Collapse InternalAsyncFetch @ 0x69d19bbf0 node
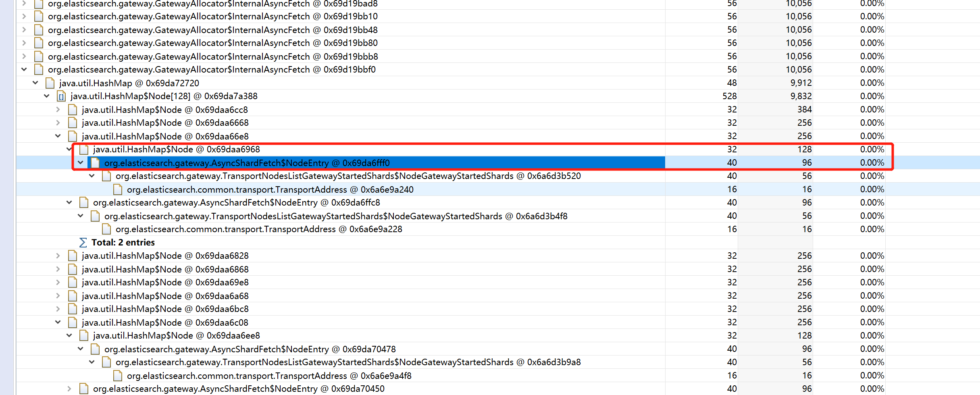 [24, 70]
